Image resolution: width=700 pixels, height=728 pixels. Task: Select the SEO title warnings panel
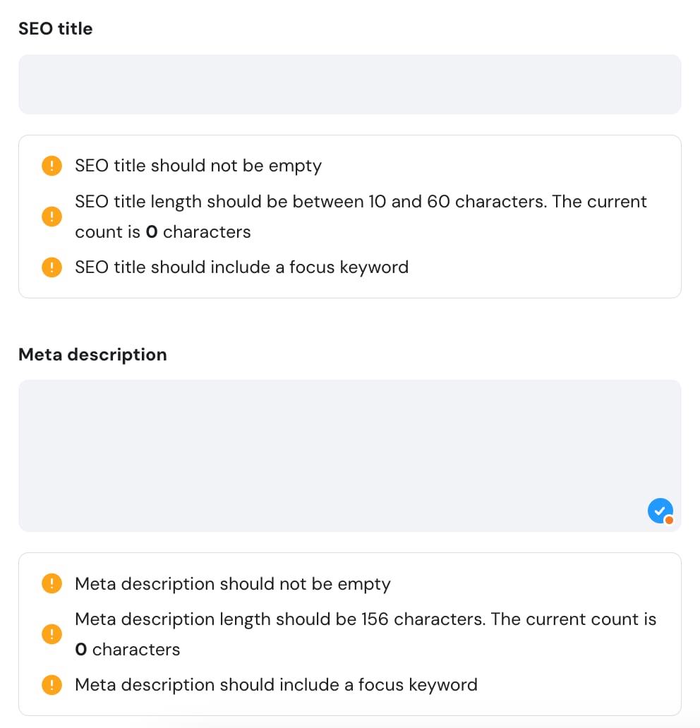[350, 217]
